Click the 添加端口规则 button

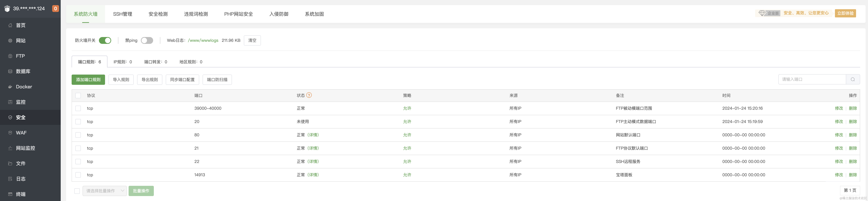pyautogui.click(x=88, y=80)
